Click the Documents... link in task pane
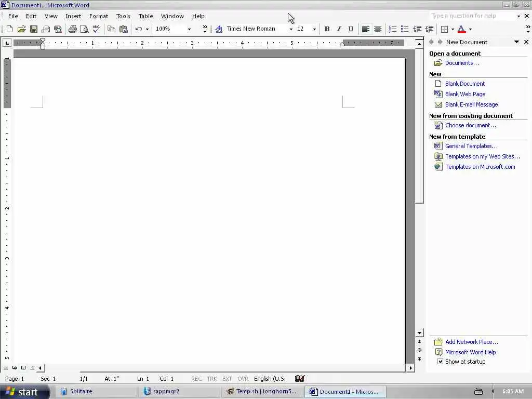This screenshot has width=532, height=399. pos(462,63)
